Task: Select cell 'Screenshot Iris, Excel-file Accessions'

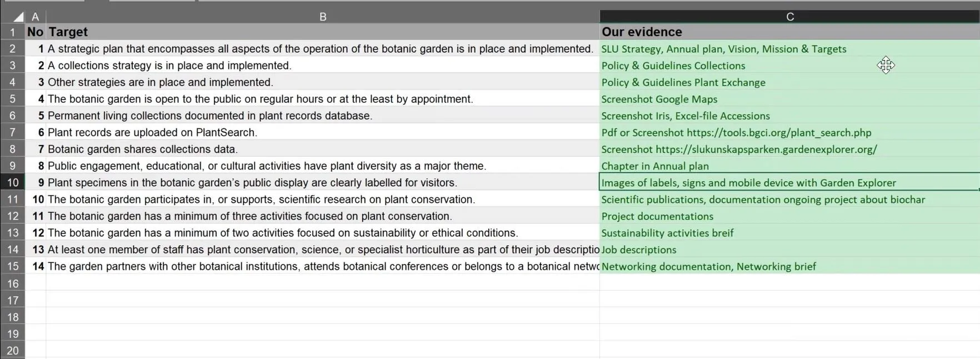Action: [790, 116]
